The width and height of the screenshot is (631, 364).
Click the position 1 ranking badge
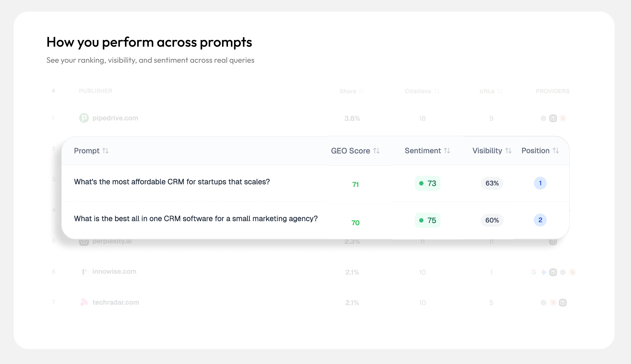540,183
